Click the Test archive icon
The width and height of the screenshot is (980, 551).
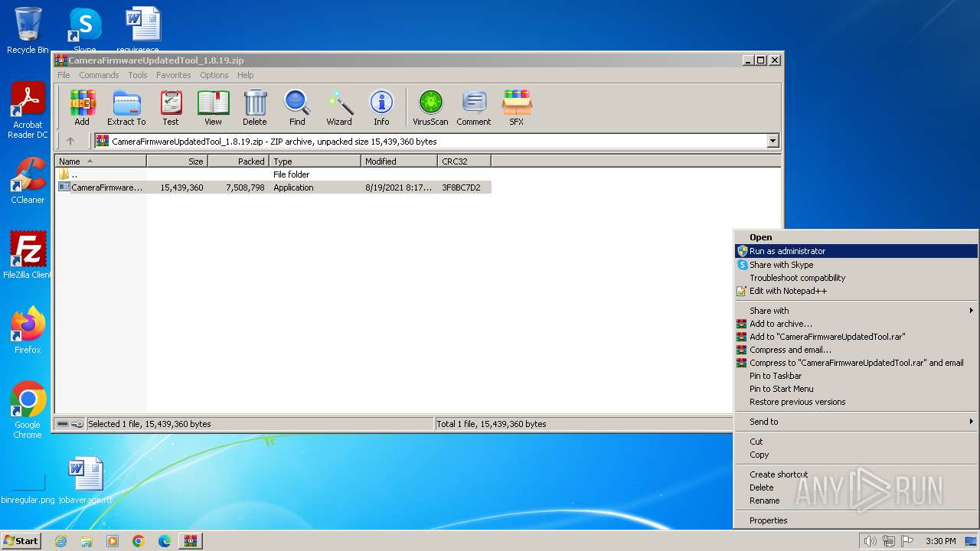coord(171,107)
